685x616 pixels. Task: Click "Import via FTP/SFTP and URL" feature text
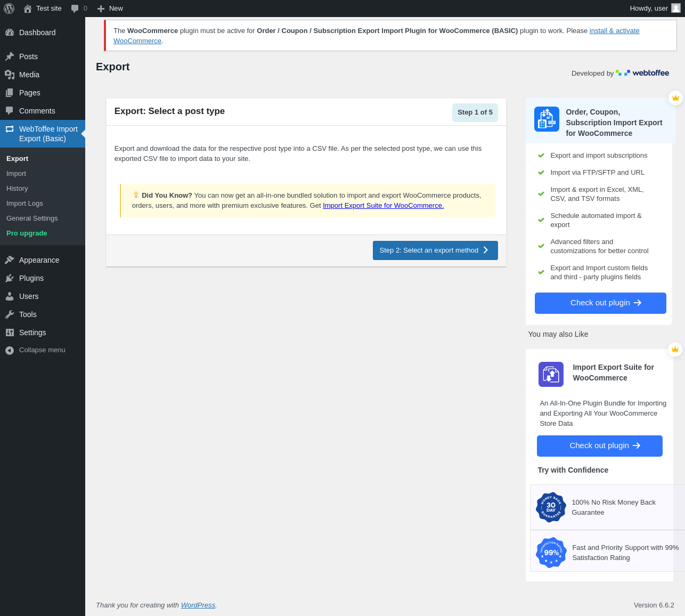(x=597, y=173)
